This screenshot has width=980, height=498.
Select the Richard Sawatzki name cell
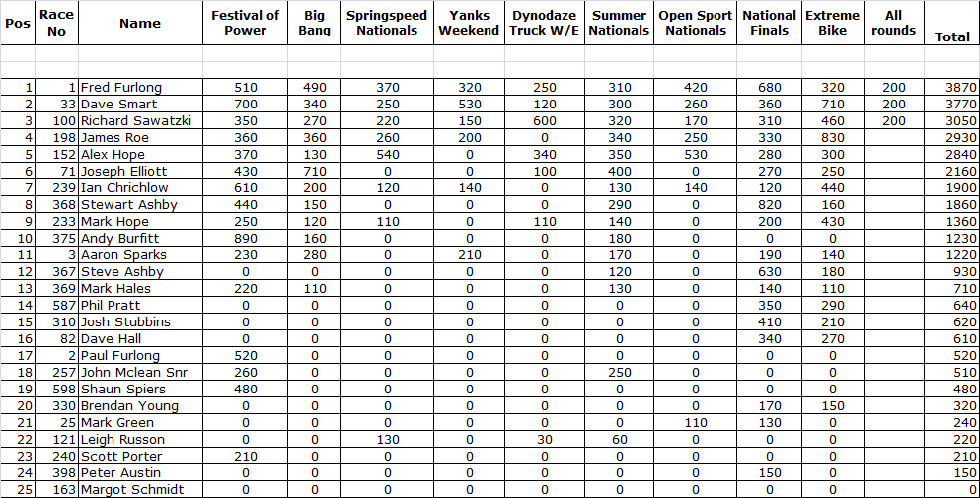(135, 121)
